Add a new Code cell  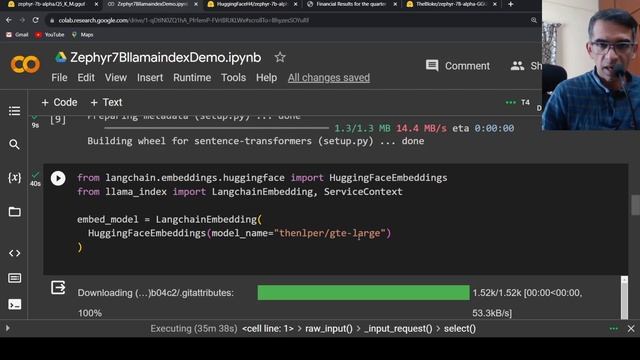(x=59, y=102)
